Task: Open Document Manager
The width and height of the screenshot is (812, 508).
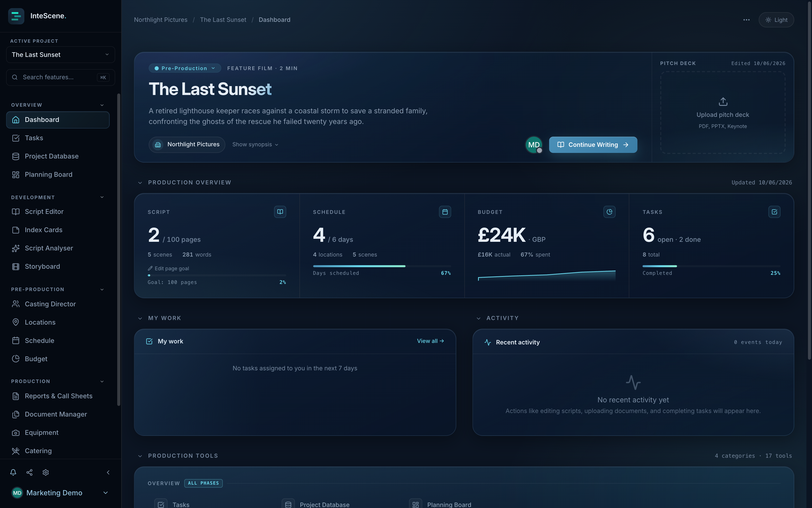Action: 58,414
